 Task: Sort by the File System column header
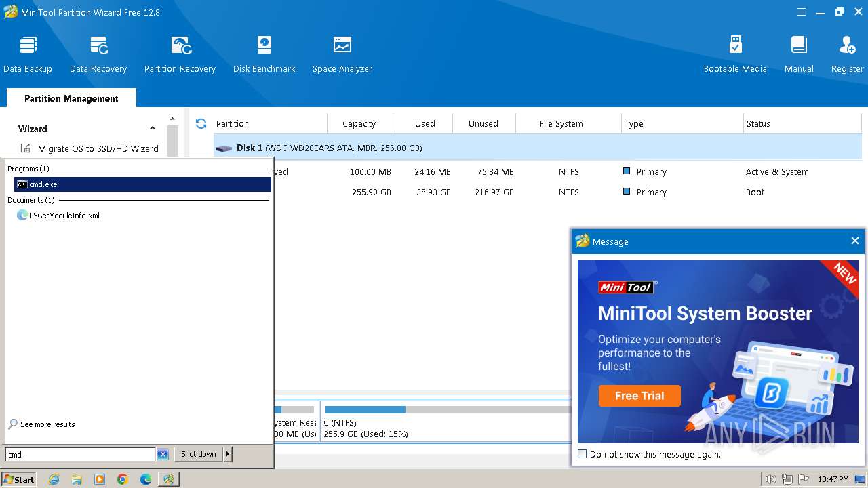tap(561, 123)
